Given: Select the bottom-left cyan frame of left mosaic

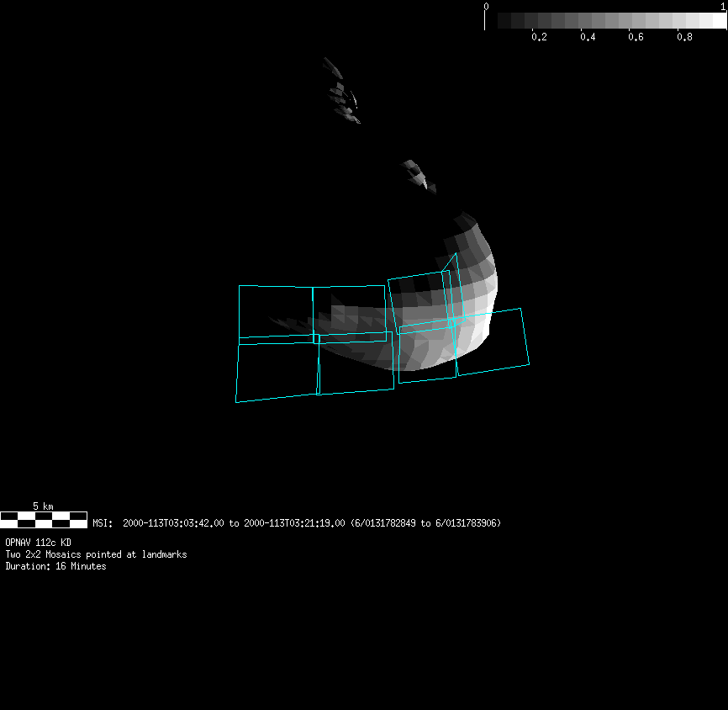Looking at the screenshot, I should pos(277,371).
